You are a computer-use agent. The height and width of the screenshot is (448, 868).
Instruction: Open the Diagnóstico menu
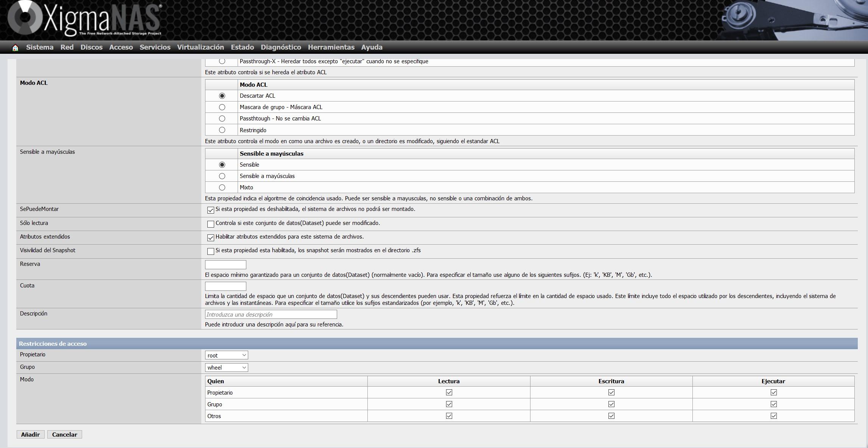pos(281,47)
